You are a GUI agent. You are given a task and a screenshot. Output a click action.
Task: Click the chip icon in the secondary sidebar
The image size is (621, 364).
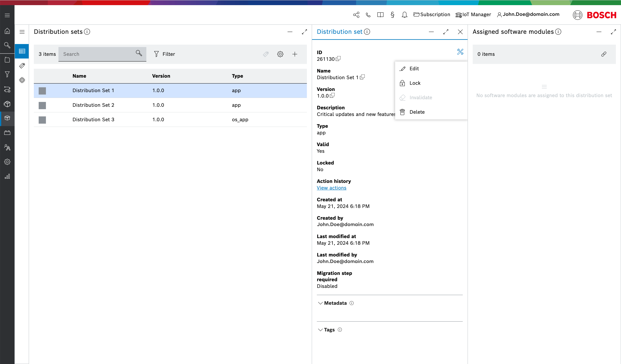22,80
